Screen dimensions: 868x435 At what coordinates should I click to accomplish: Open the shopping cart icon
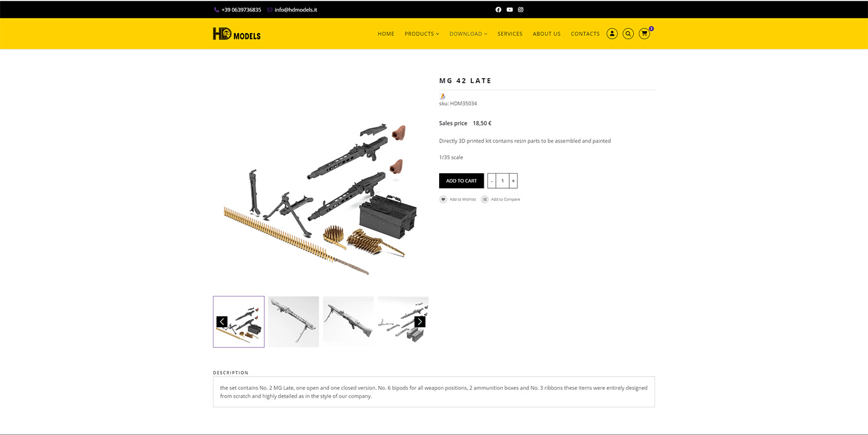[644, 34]
